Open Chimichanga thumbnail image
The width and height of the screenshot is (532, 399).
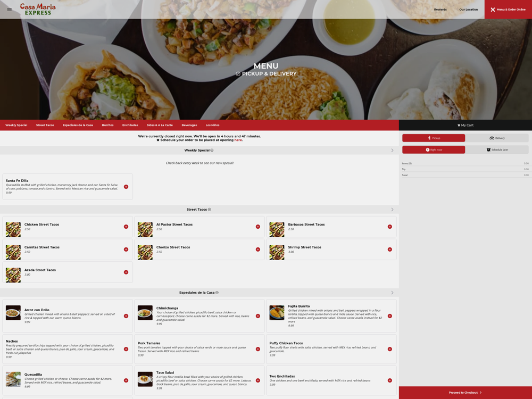[145, 313]
